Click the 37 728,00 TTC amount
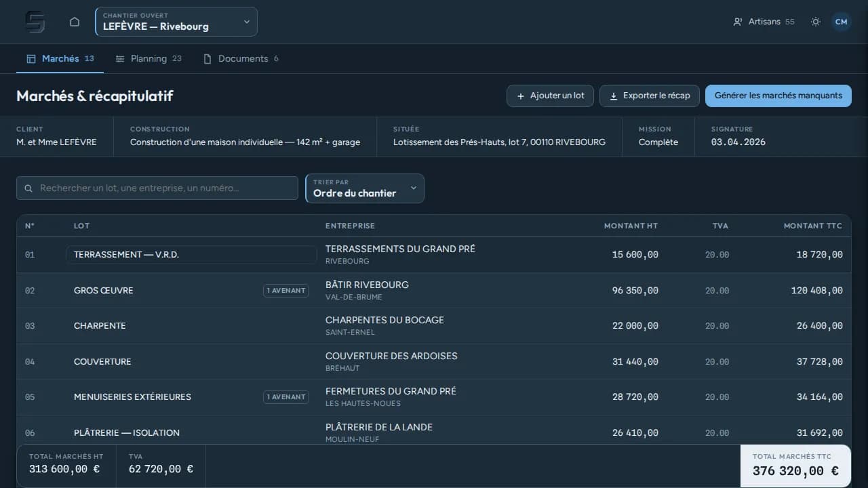Viewport: 868px width, 488px height. 820,362
